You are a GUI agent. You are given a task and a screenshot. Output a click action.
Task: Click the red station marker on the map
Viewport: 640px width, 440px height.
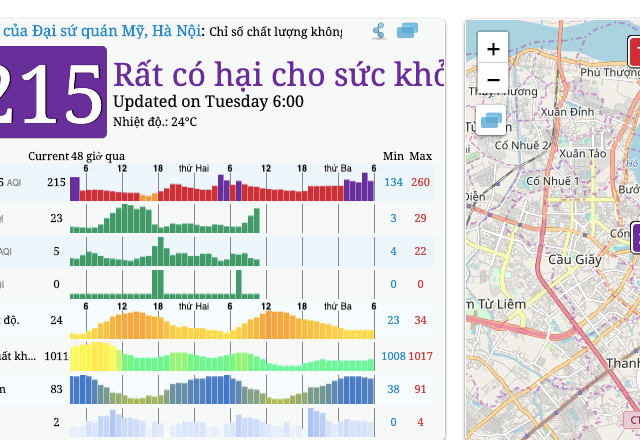tap(634, 50)
